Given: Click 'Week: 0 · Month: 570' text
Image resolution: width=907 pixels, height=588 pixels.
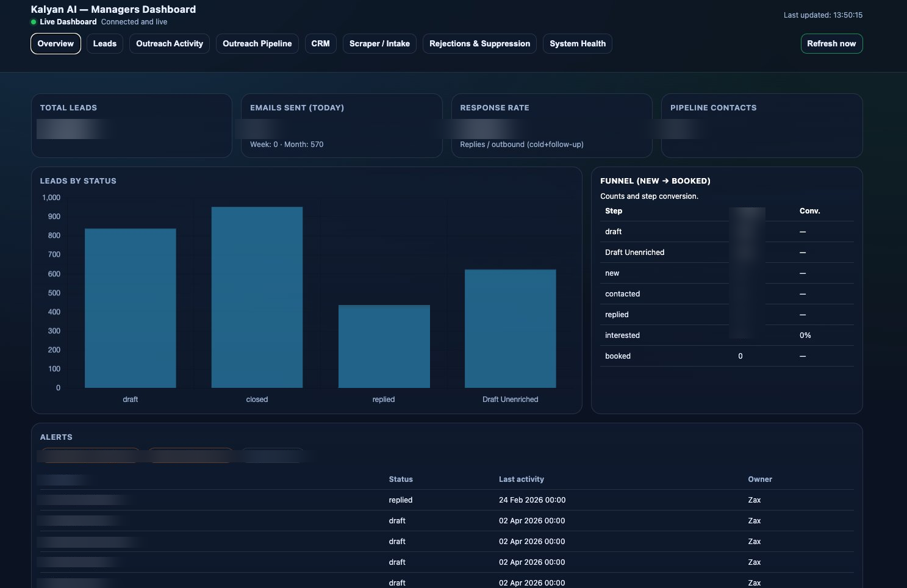Looking at the screenshot, I should pyautogui.click(x=287, y=145).
